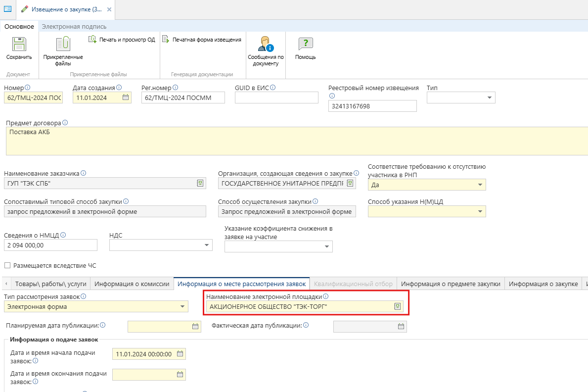Open Печать и просмотр ОД
The height and width of the screenshot is (392, 588).
[122, 40]
